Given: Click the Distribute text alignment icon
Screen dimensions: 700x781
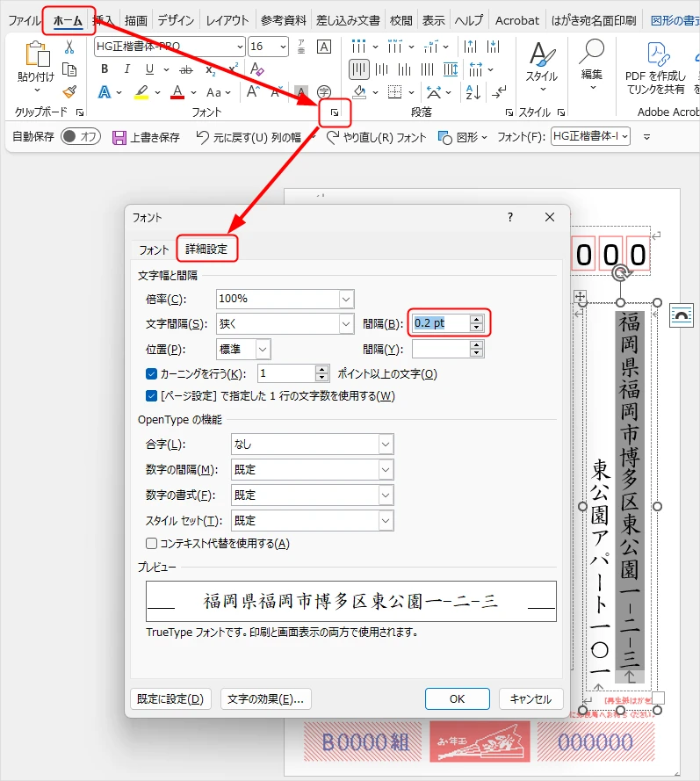Looking at the screenshot, I should 450,69.
